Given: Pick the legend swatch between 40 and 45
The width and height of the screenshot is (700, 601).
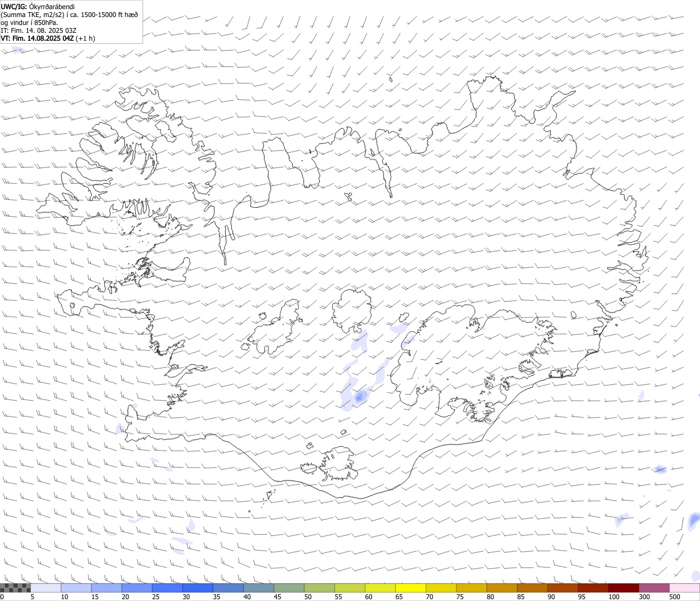Looking at the screenshot, I should pyautogui.click(x=259, y=588).
